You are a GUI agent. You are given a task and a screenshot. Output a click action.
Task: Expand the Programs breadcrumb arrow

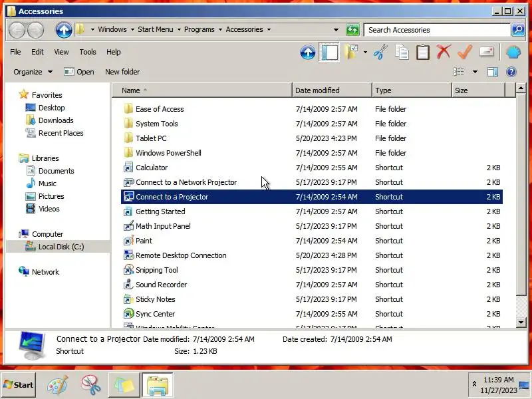(x=220, y=30)
